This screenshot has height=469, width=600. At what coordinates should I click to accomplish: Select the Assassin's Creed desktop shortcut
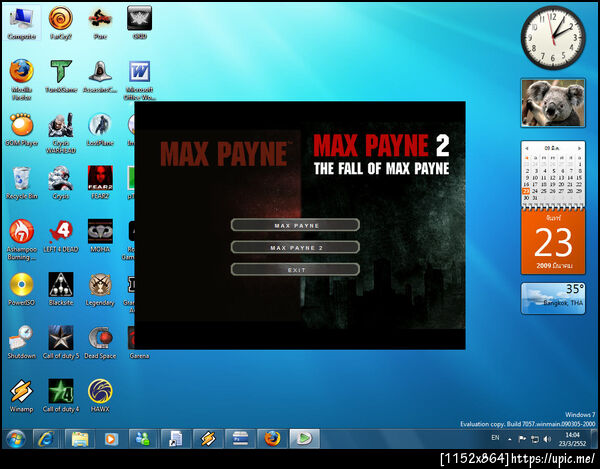(x=100, y=77)
